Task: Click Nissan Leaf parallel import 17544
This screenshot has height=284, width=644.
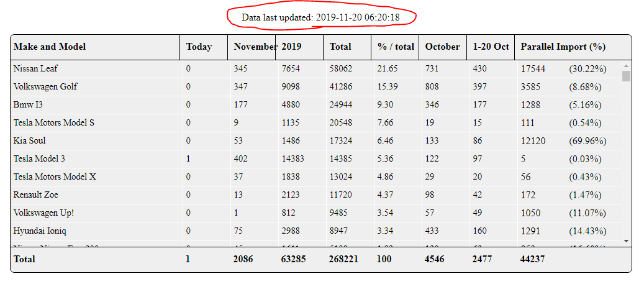Action: tap(533, 68)
